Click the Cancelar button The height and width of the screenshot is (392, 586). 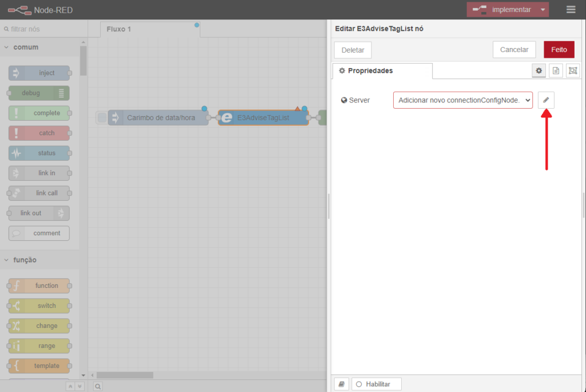pos(514,50)
